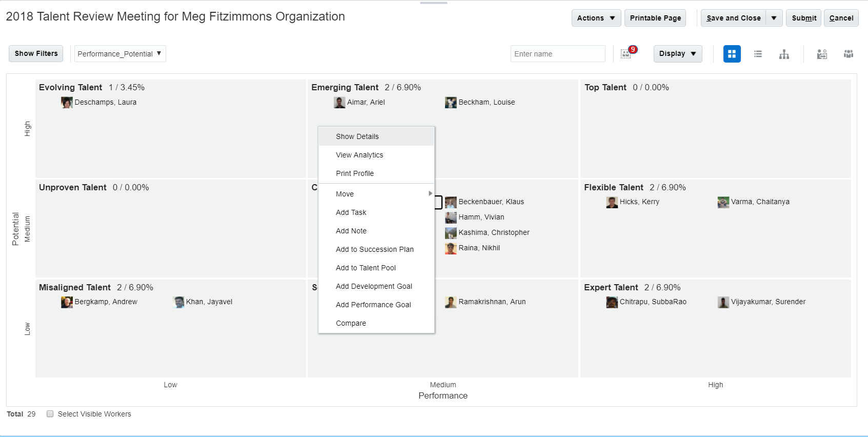This screenshot has height=437, width=868.
Task: Click the succession plans icon in toolbar
Action: [x=822, y=54]
